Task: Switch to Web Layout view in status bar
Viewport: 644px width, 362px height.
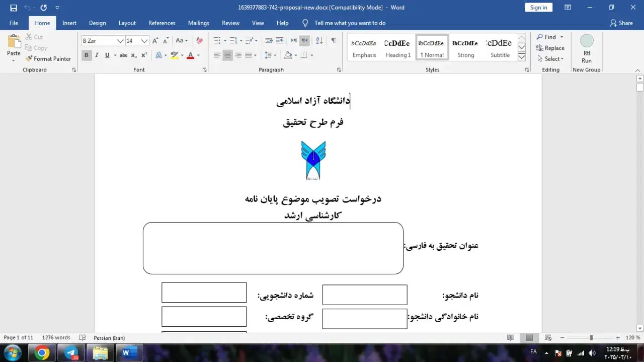Action: 548,338
